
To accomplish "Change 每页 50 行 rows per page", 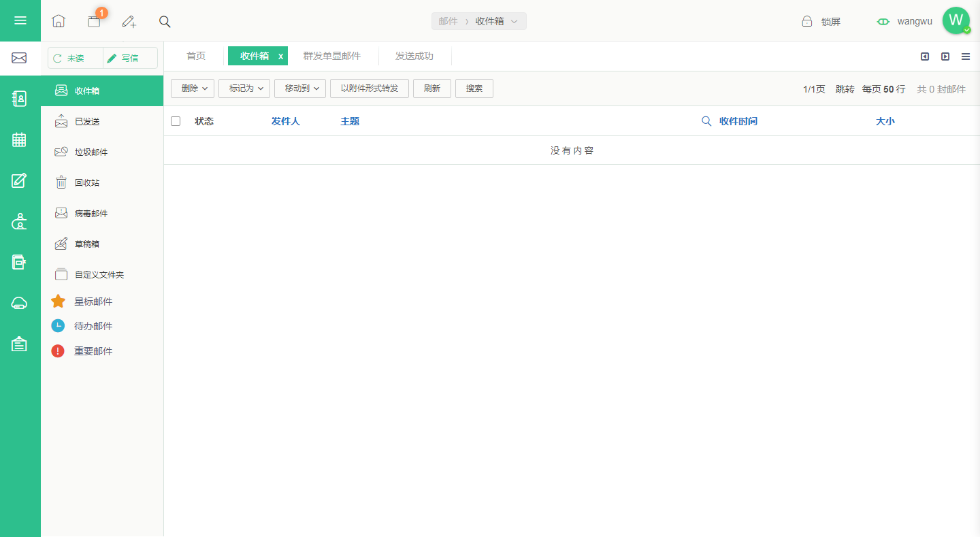I will (884, 89).
